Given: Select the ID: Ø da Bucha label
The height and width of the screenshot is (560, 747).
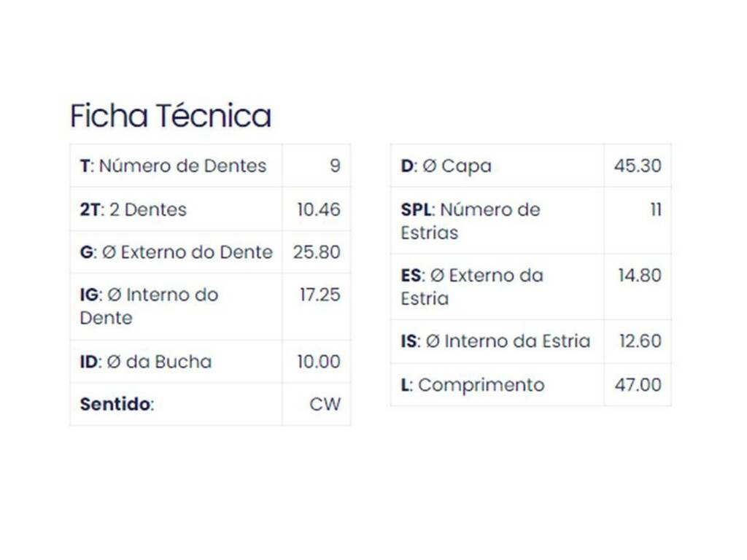Looking at the screenshot, I should point(146,362).
